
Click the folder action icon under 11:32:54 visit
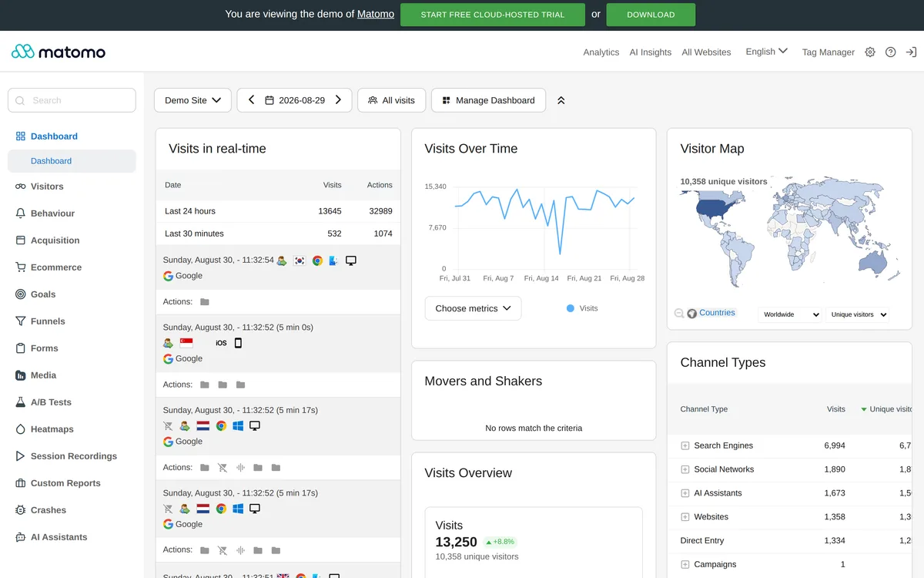[x=204, y=302]
